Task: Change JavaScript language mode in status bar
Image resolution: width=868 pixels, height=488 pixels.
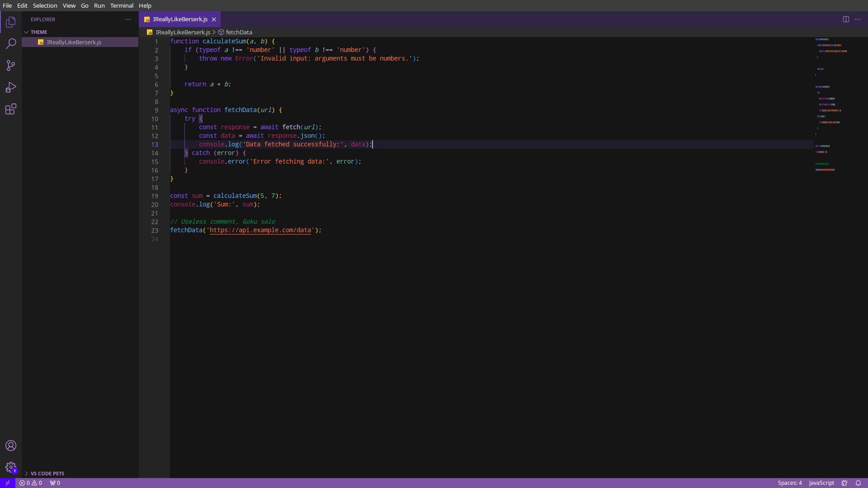Action: [x=821, y=483]
